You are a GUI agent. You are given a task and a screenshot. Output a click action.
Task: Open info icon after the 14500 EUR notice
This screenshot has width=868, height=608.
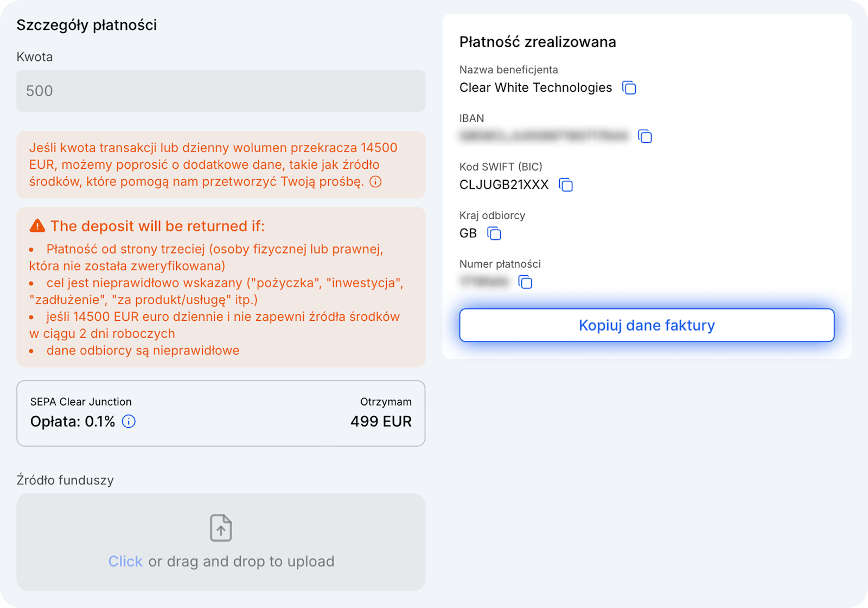click(375, 182)
